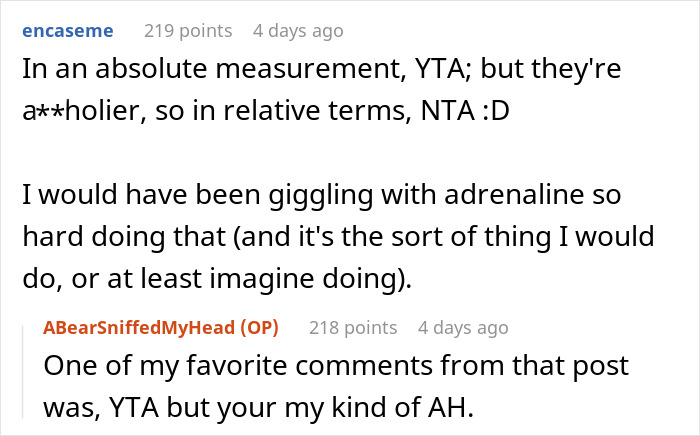Click the (OP) label beside the username
This screenshot has width=700, height=436.
click(x=258, y=327)
